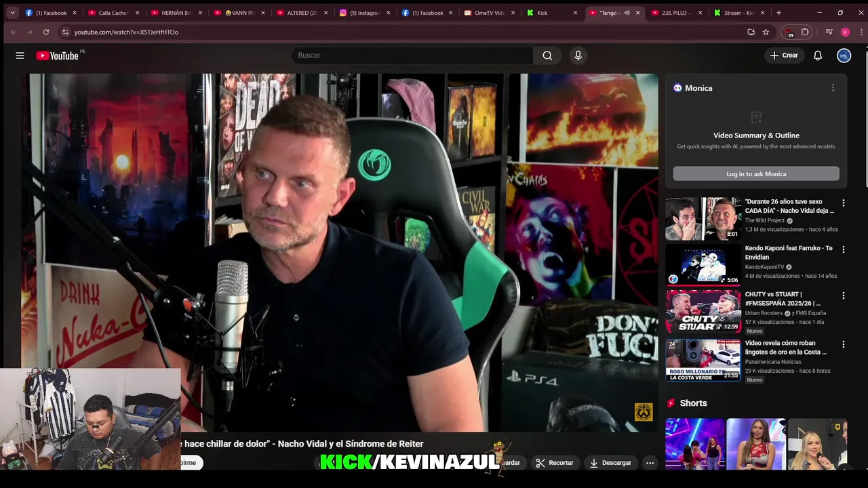
Task: Install app icon in address bar
Action: (751, 32)
